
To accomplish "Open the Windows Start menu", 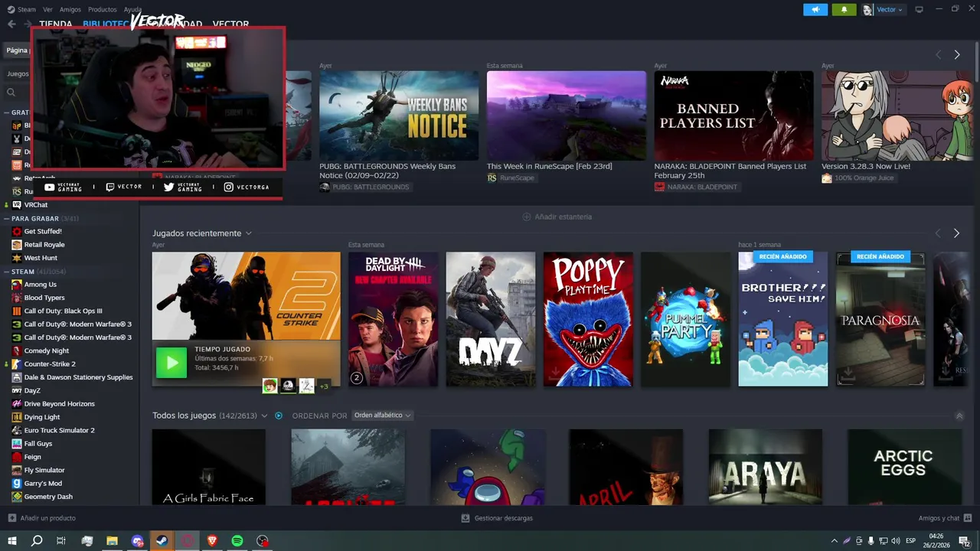I will [11, 541].
